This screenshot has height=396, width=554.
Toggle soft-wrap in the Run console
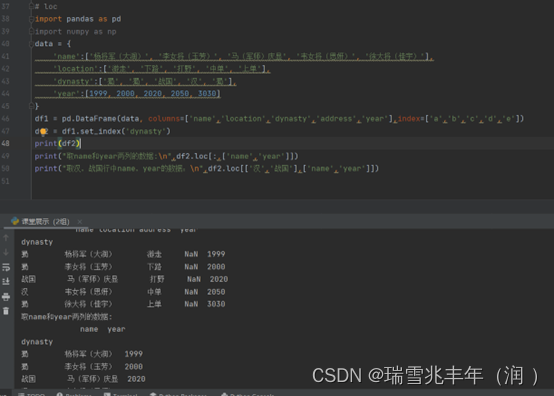coord(6,267)
